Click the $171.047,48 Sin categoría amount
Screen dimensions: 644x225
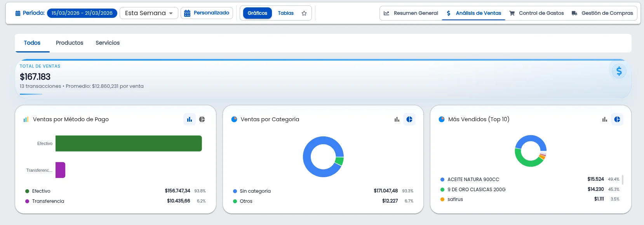coord(386,191)
